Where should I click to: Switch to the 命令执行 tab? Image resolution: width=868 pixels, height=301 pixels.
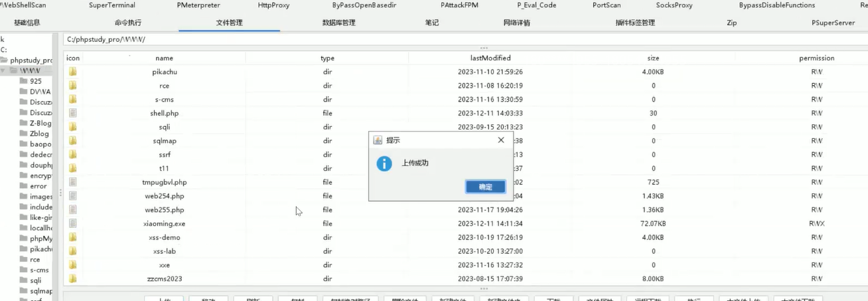pos(128,23)
